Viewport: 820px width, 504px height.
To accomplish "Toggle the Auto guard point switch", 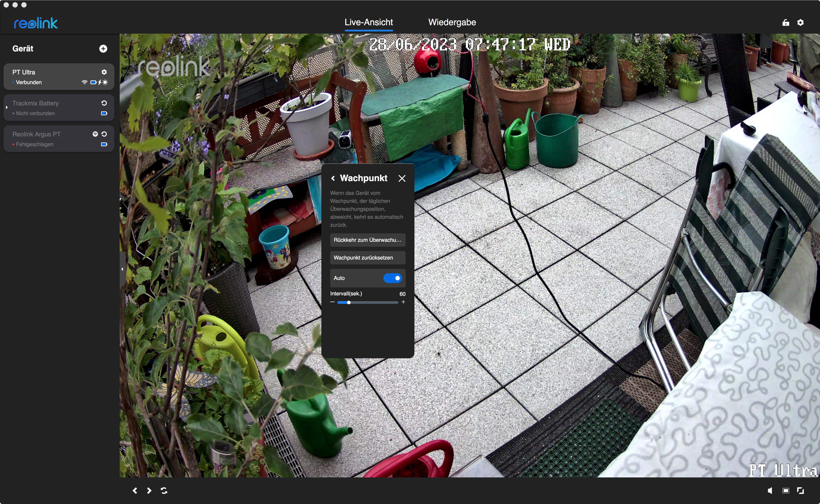I will click(x=392, y=278).
